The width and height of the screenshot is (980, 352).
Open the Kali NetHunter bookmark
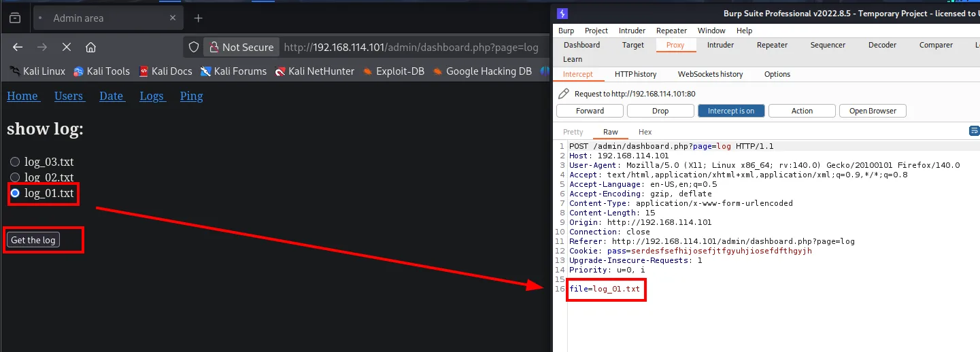(x=315, y=71)
